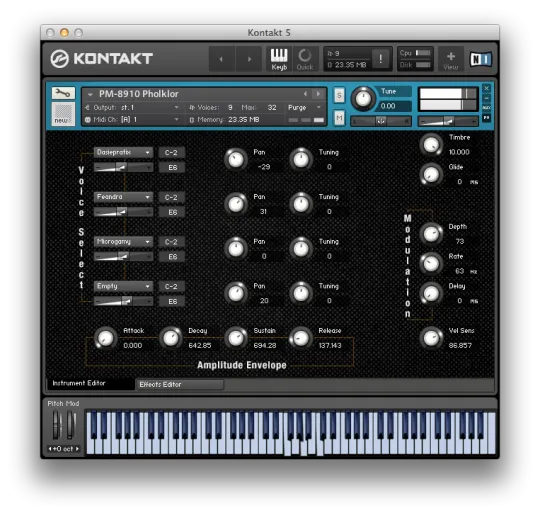Click the Attack envelope knob
The width and height of the screenshot is (540, 515).
(105, 338)
